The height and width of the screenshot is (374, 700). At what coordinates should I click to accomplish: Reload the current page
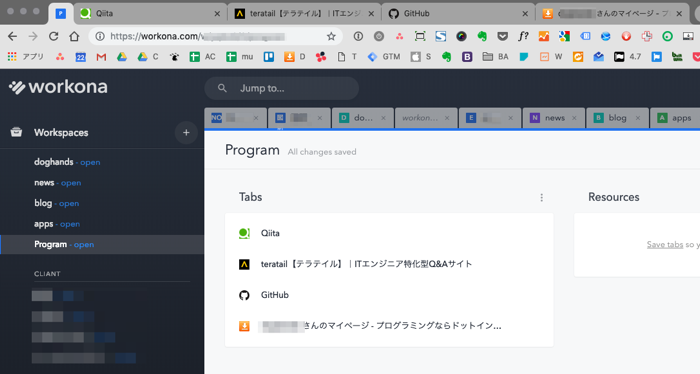point(54,37)
